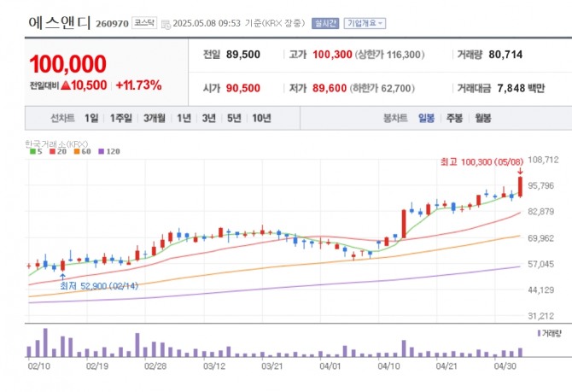Switch to 주봉 weekly candle chart

(454, 118)
